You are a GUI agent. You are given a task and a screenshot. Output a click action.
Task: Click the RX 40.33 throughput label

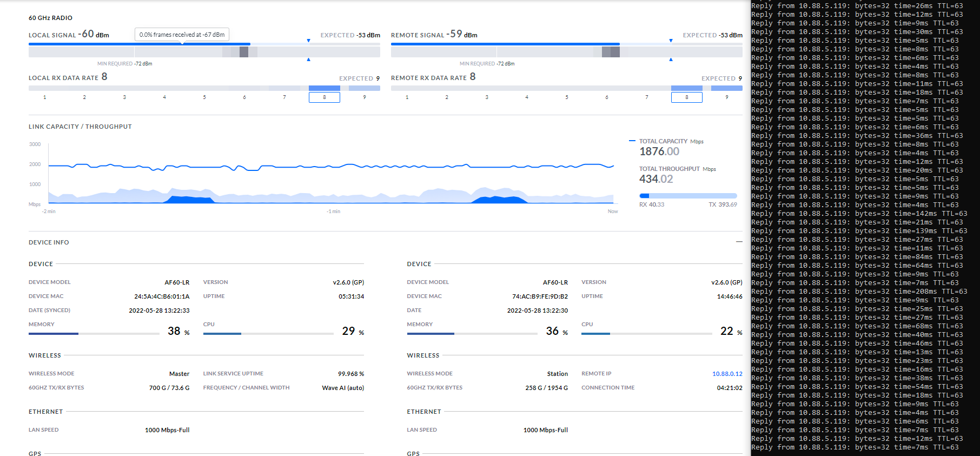(652, 204)
